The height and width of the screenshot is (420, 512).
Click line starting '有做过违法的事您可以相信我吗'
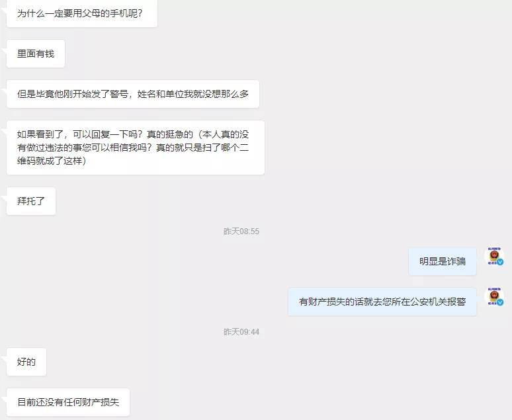click(x=133, y=147)
